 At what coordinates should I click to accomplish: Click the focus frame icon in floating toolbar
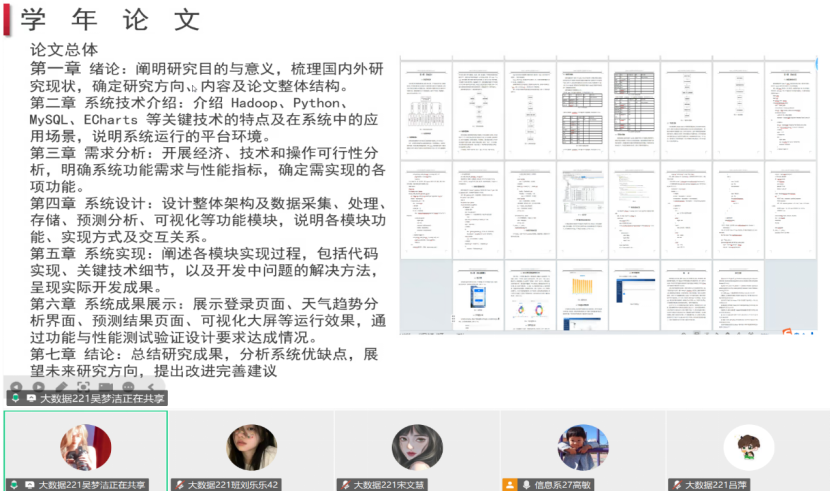click(83, 387)
